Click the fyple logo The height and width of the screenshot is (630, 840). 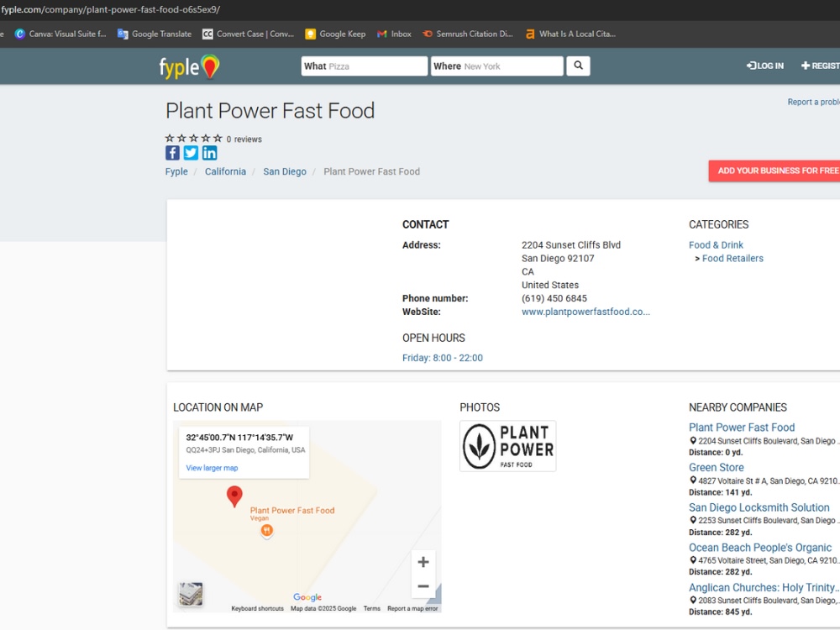tap(189, 66)
